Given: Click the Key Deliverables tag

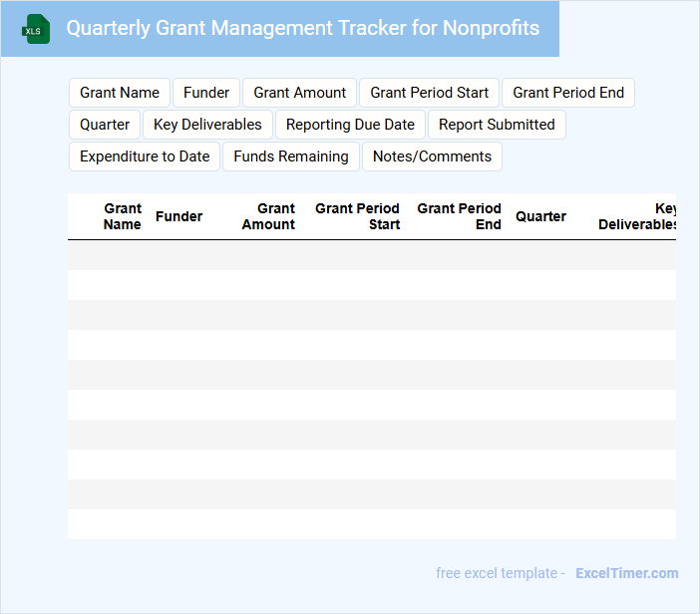Looking at the screenshot, I should tap(207, 125).
